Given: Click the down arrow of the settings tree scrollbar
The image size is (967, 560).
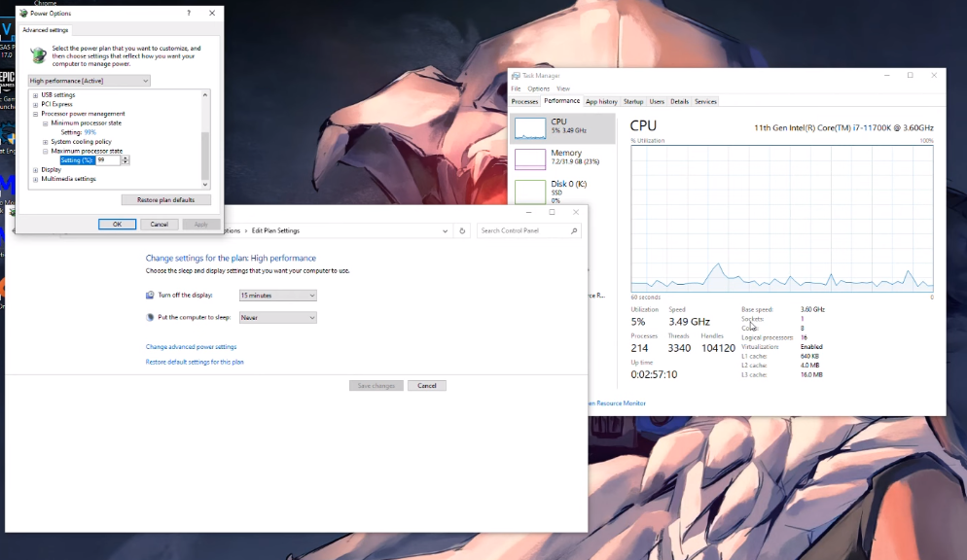Looking at the screenshot, I should 205,184.
